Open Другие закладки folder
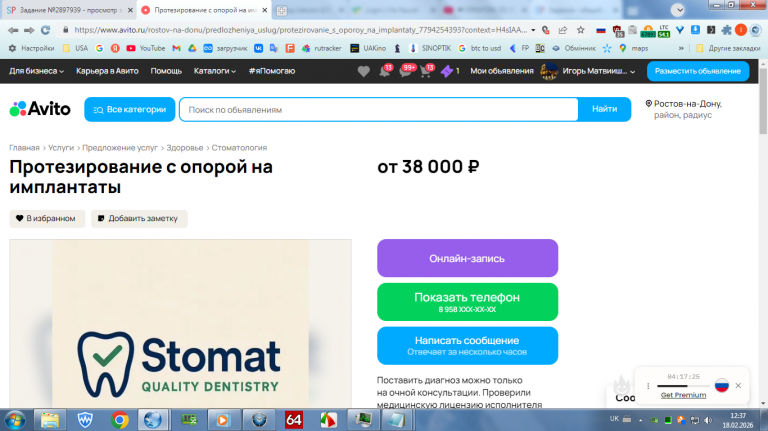768x431 pixels. click(728, 48)
